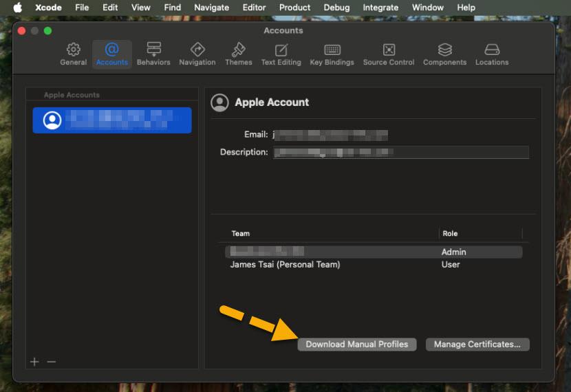Click Download Manual Profiles button

[x=357, y=345]
